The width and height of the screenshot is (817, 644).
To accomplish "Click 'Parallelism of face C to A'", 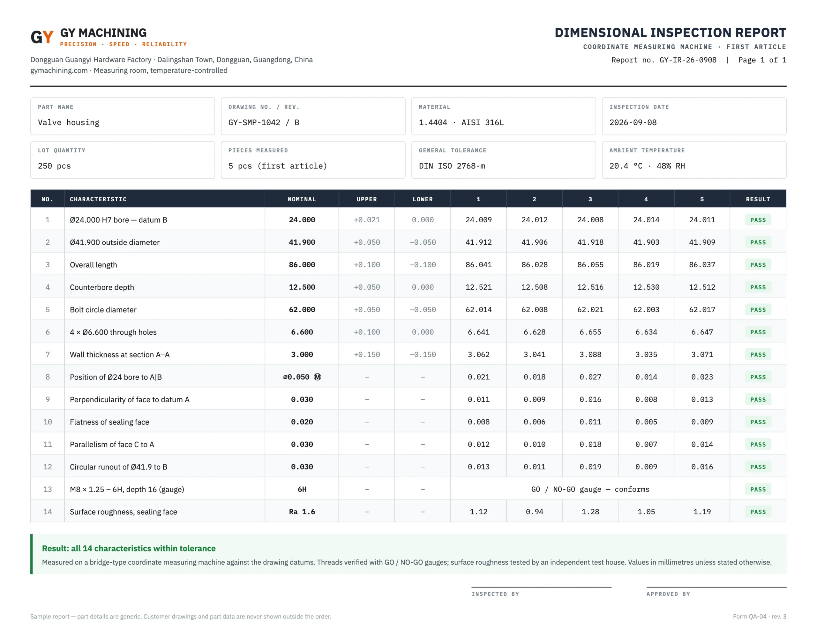I will (112, 444).
